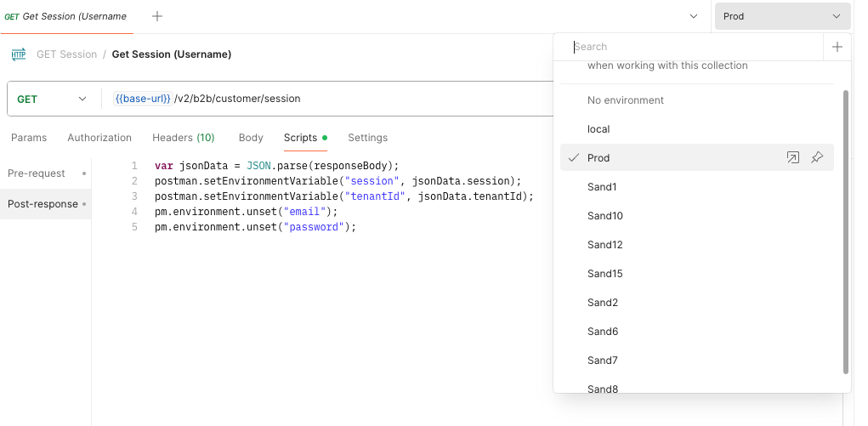This screenshot has height=426, width=868.
Task: Click line number 5 in editor gutter
Action: [134, 227]
